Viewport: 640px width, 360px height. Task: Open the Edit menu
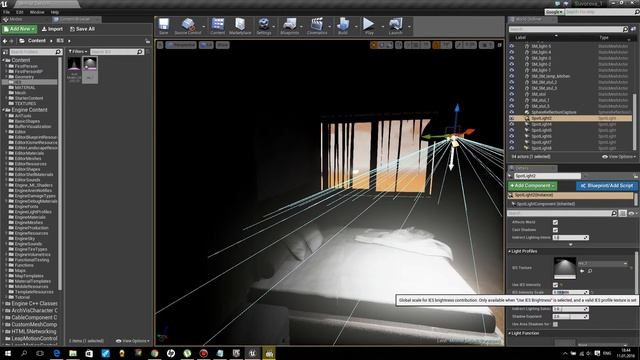(20, 12)
